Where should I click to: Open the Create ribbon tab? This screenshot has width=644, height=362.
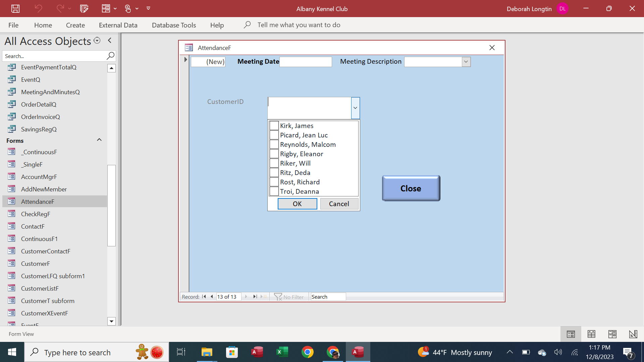click(75, 25)
